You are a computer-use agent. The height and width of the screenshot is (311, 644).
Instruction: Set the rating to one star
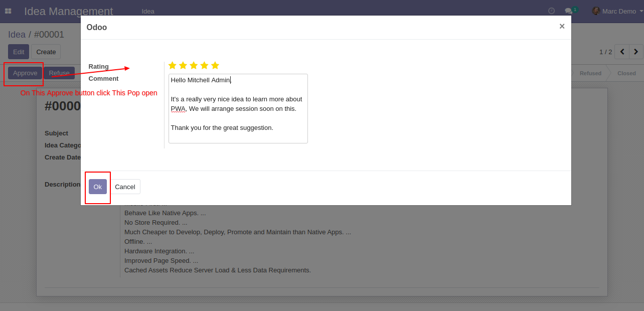pyautogui.click(x=173, y=65)
